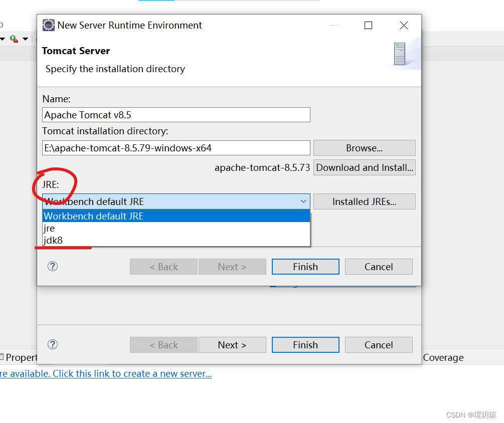Click the Run on Server toolbar icon

tap(14, 39)
